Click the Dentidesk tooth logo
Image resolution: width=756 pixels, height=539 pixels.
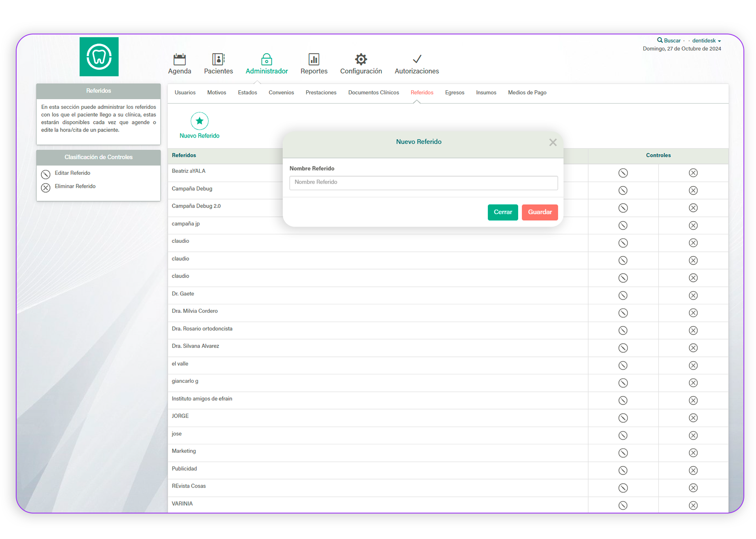(x=99, y=57)
